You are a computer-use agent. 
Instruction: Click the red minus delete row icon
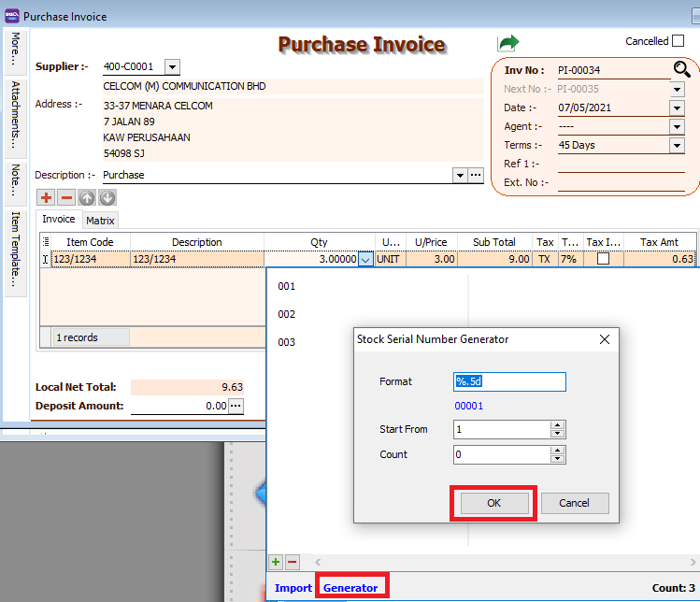tap(66, 197)
